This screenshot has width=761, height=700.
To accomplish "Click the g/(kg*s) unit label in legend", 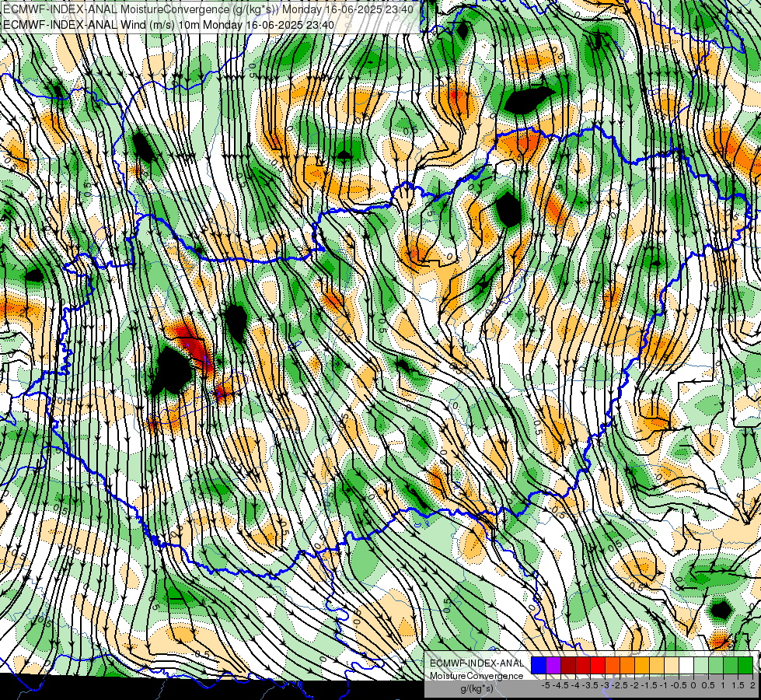I will point(477,688).
